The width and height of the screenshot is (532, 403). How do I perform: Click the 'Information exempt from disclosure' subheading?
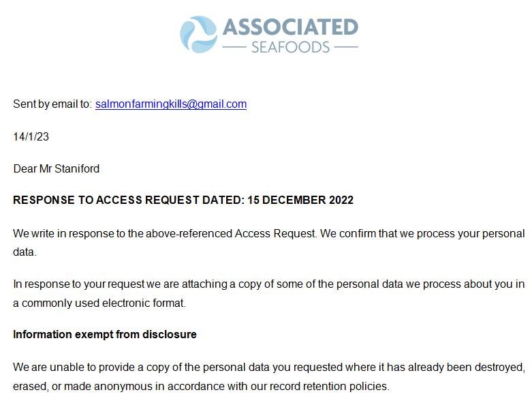point(105,335)
